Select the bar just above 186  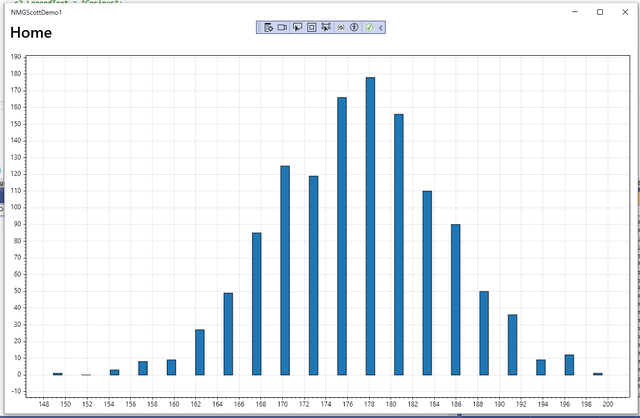[455, 299]
